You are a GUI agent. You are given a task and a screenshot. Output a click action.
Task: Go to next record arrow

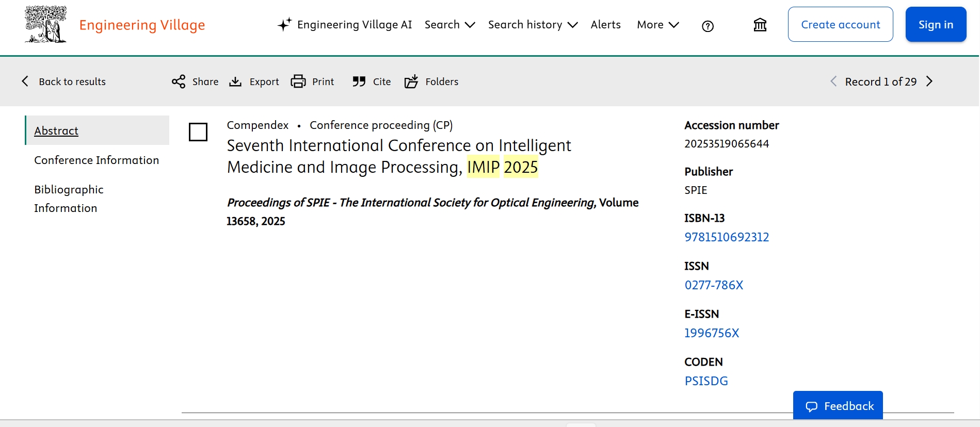(x=929, y=81)
